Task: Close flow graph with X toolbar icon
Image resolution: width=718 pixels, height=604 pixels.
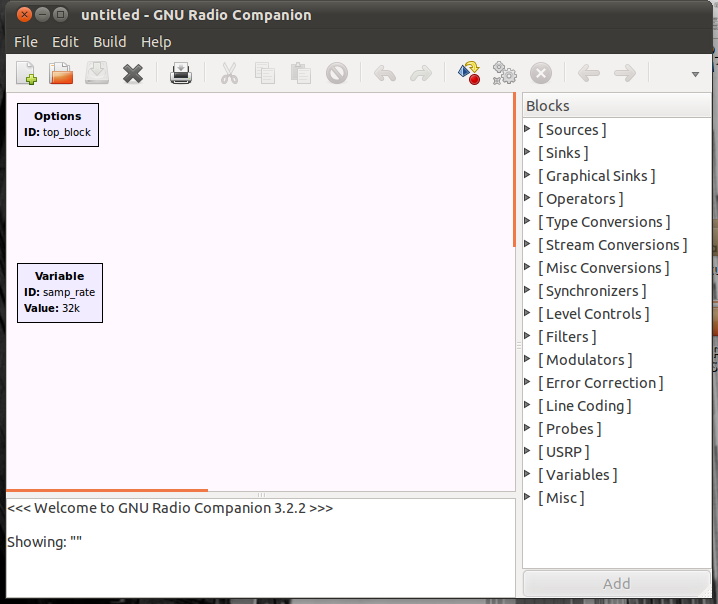Action: point(133,73)
